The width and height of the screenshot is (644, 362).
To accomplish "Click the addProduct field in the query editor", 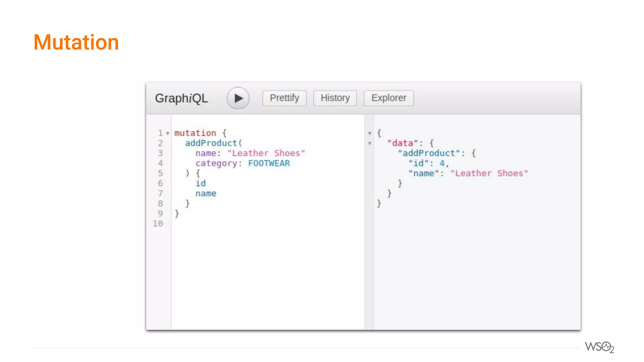I will 211,143.
